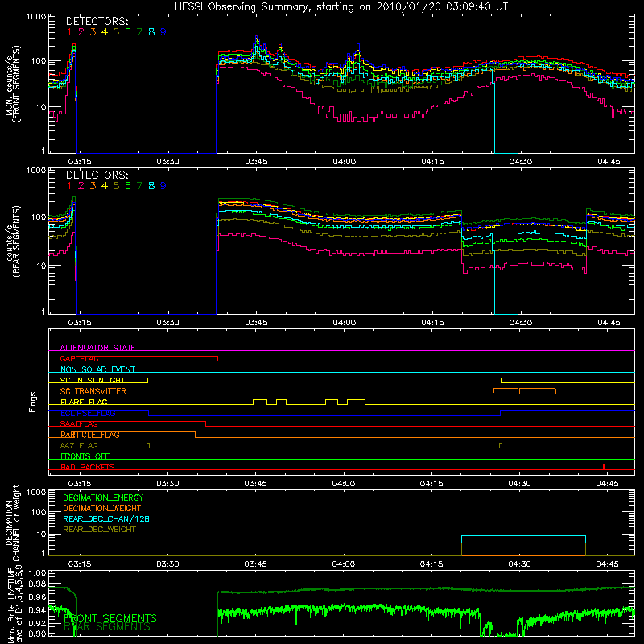Click the 03:45 time label under the front segments plot
Image resolution: width=644 pixels, height=644 pixels.
(256, 162)
